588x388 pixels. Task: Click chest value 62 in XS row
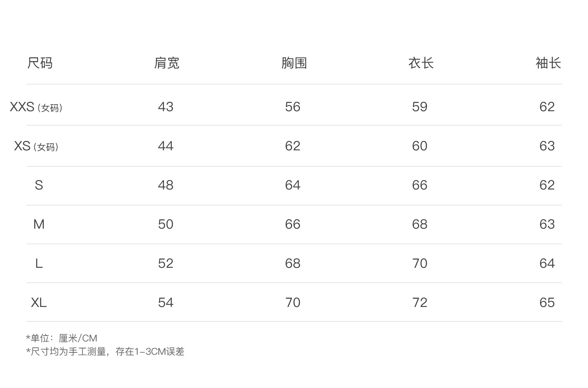click(292, 146)
